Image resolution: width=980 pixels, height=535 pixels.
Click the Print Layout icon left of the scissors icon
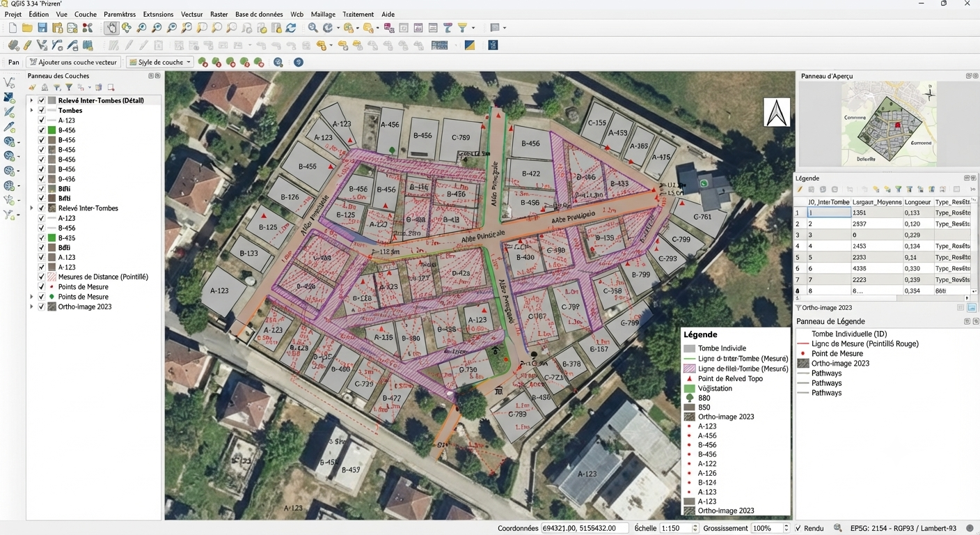72,28
